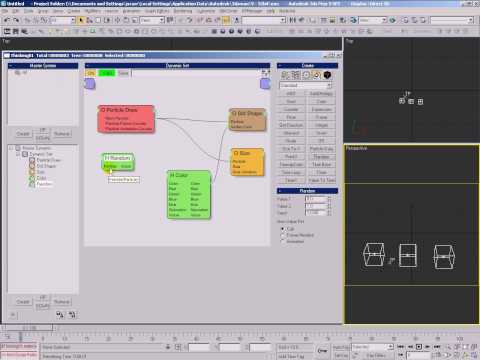Select Particle Draw in the tree list

tap(49, 160)
